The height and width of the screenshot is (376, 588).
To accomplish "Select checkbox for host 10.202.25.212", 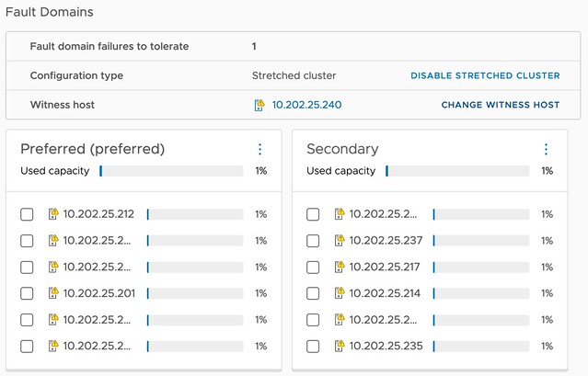I will [27, 214].
